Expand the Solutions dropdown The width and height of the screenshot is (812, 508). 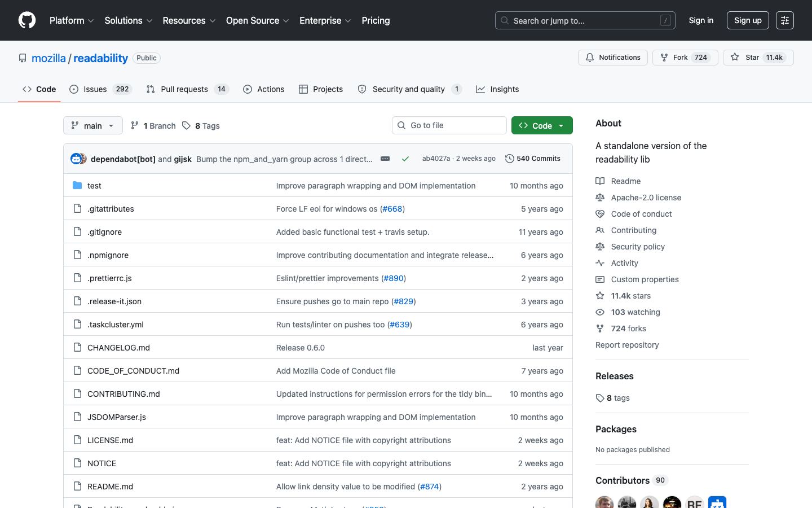pyautogui.click(x=129, y=20)
